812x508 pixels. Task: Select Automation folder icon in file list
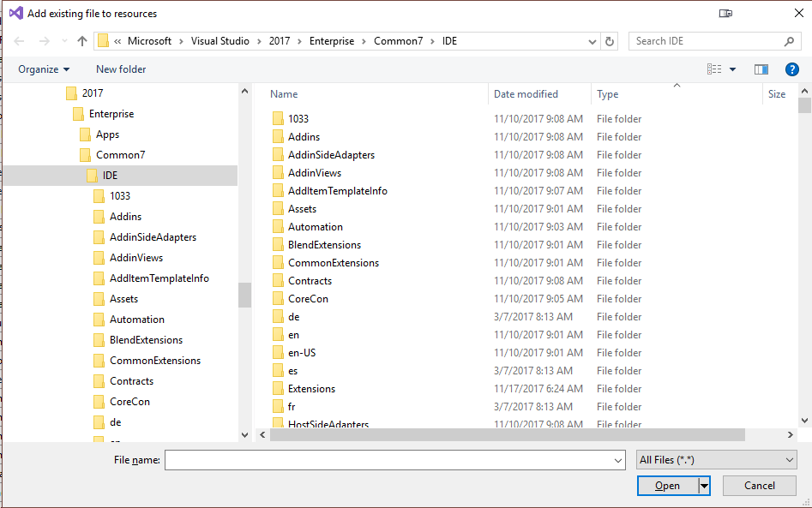278,226
